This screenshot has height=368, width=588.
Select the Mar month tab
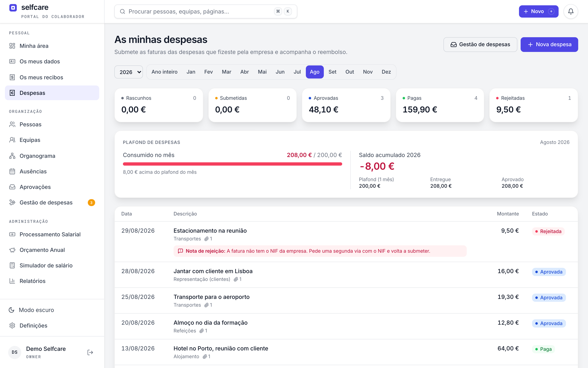226,72
